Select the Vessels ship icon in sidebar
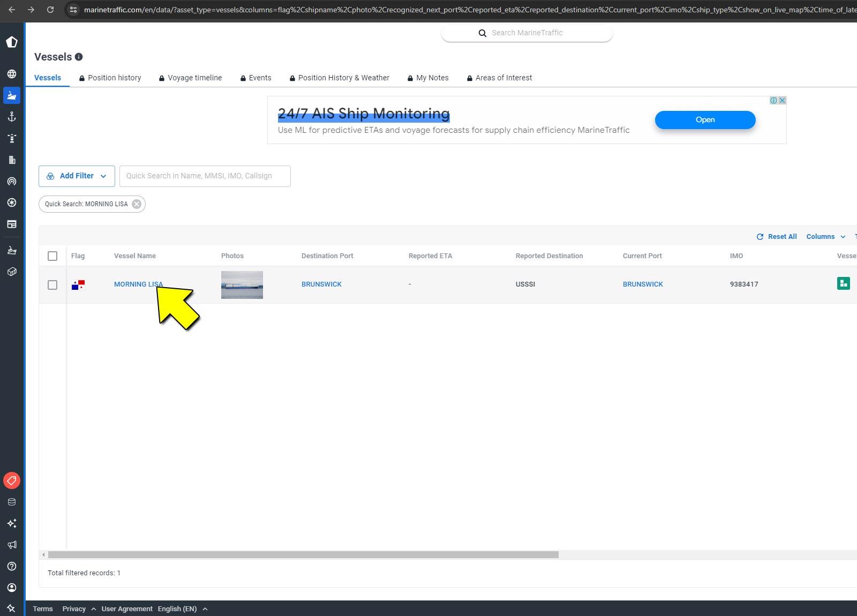This screenshot has height=616, width=857. pyautogui.click(x=12, y=95)
